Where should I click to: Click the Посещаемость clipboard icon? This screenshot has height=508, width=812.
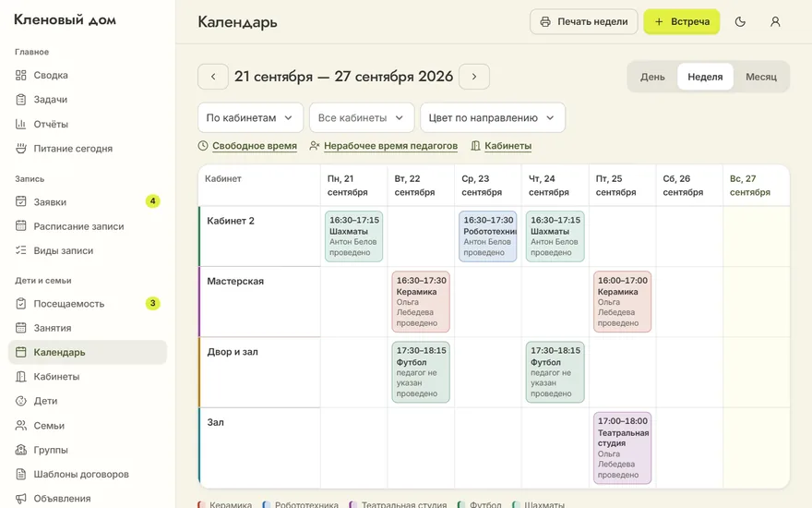[x=20, y=303]
